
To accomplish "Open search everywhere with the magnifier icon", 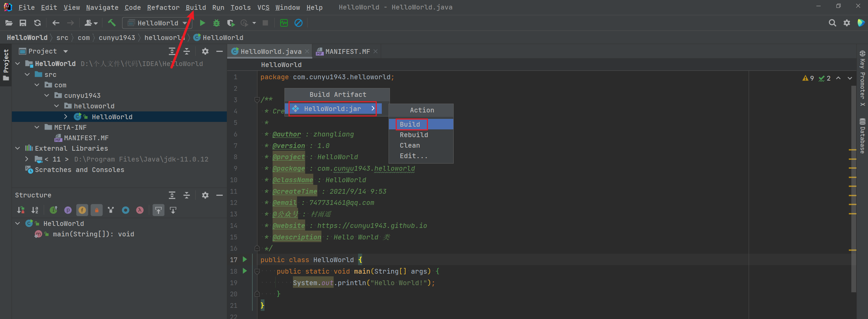I will 832,23.
